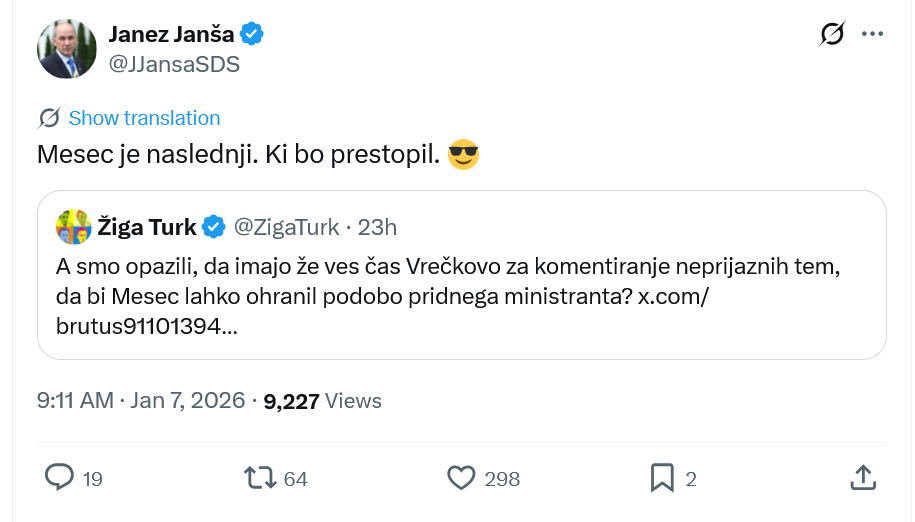Click the 9:11 AM Jan 7, 2026 timestamp
This screenshot has width=915, height=522.
141,401
